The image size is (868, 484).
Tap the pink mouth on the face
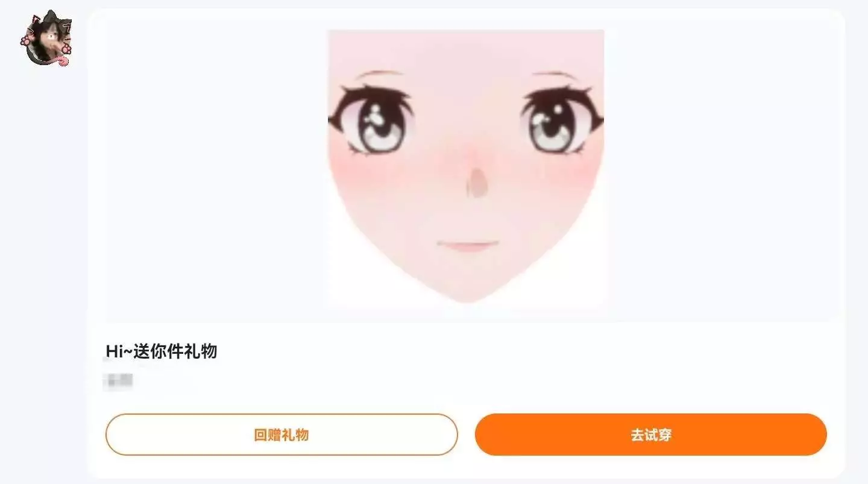(x=468, y=246)
